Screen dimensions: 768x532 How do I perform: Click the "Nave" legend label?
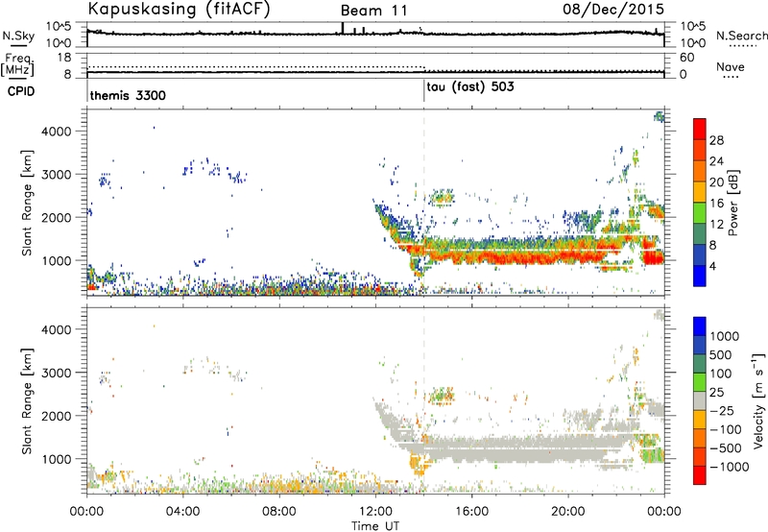(x=730, y=66)
